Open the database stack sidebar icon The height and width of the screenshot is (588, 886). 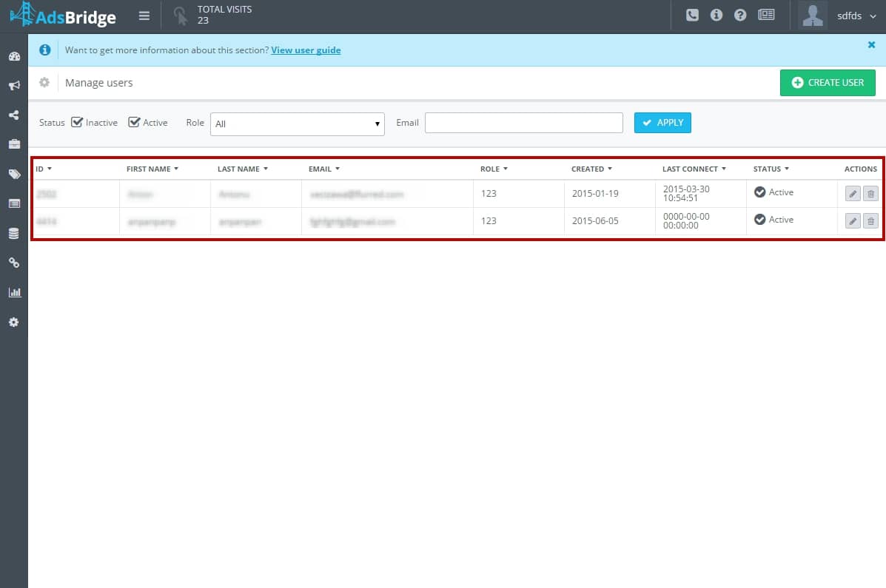(x=14, y=233)
